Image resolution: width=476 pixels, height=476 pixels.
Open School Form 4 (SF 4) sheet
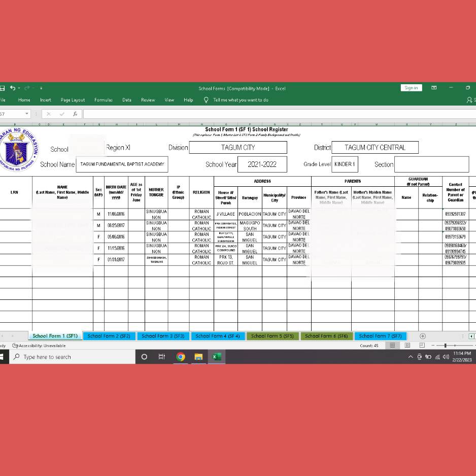217,336
